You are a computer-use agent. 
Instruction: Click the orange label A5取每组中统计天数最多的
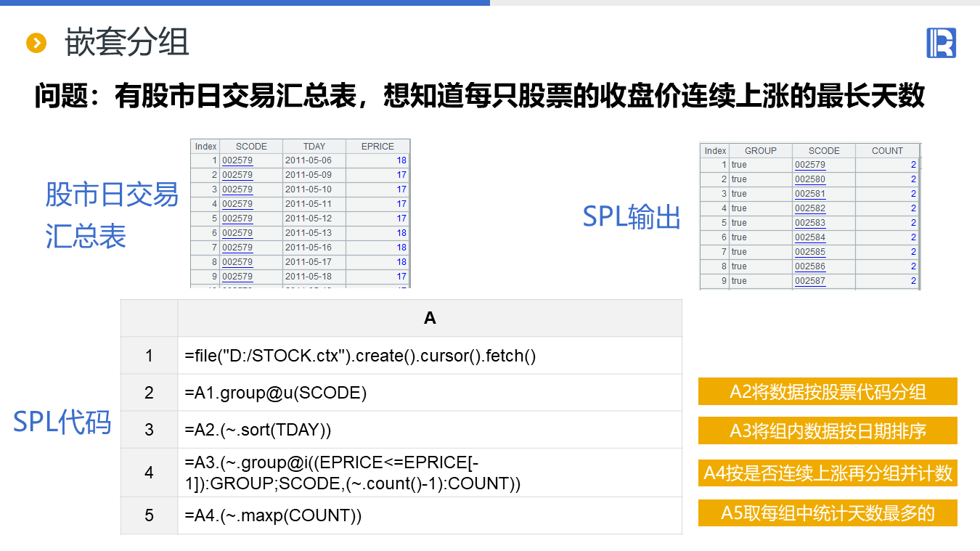tap(828, 513)
